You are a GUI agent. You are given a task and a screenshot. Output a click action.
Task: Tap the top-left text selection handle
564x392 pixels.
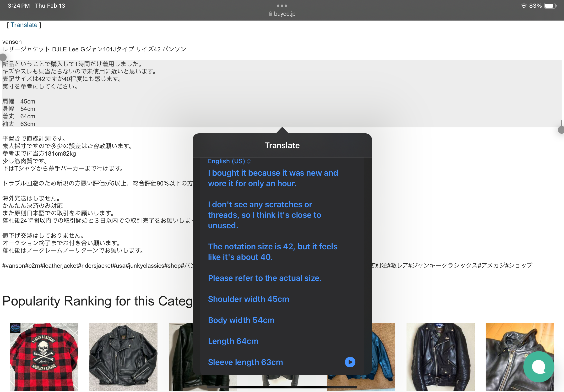click(3, 57)
